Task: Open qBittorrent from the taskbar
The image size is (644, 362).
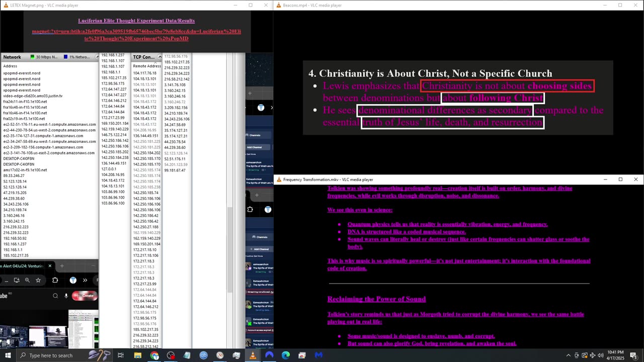Action: [203, 355]
